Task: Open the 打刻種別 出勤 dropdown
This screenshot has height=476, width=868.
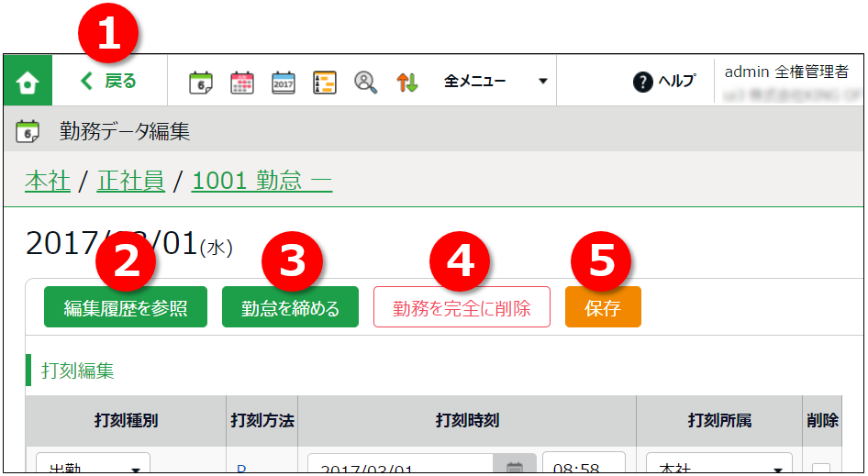Action: point(93,468)
